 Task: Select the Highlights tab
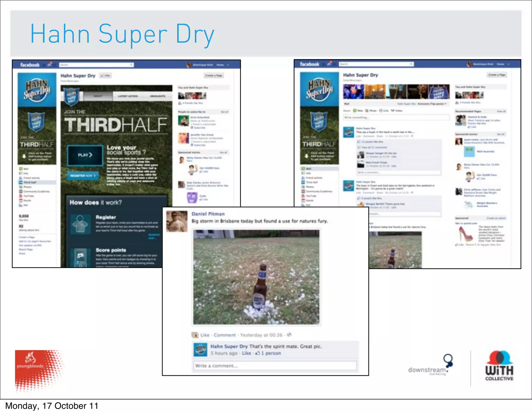click(x=157, y=96)
